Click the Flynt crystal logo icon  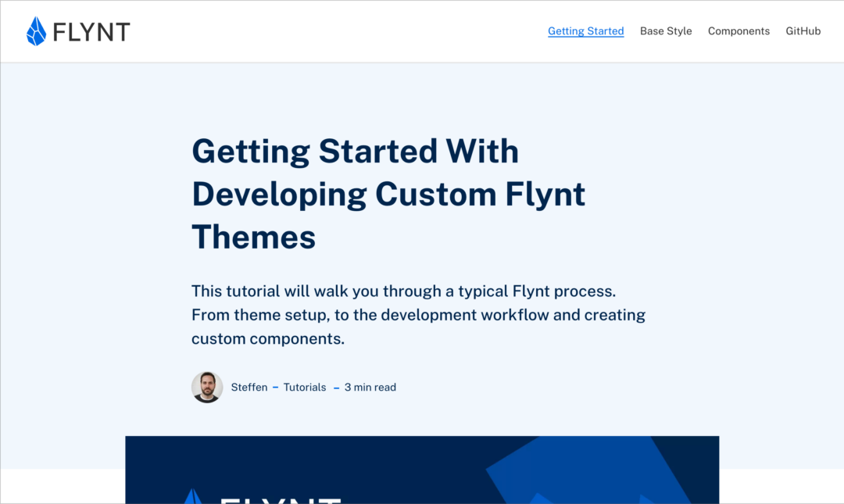click(x=36, y=31)
